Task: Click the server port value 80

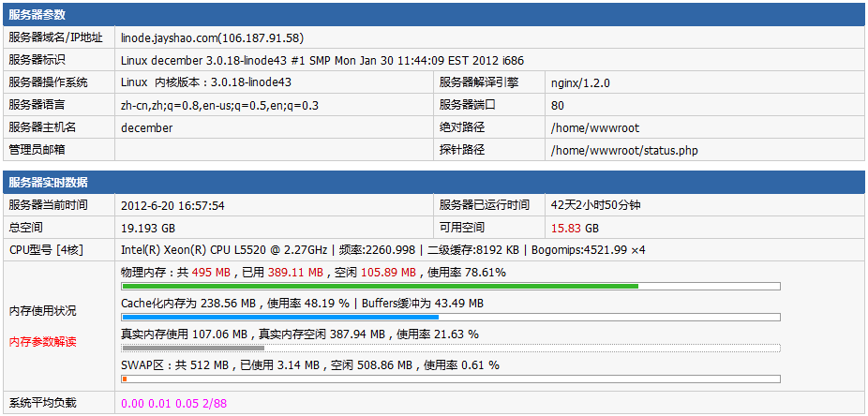Action: [x=558, y=105]
